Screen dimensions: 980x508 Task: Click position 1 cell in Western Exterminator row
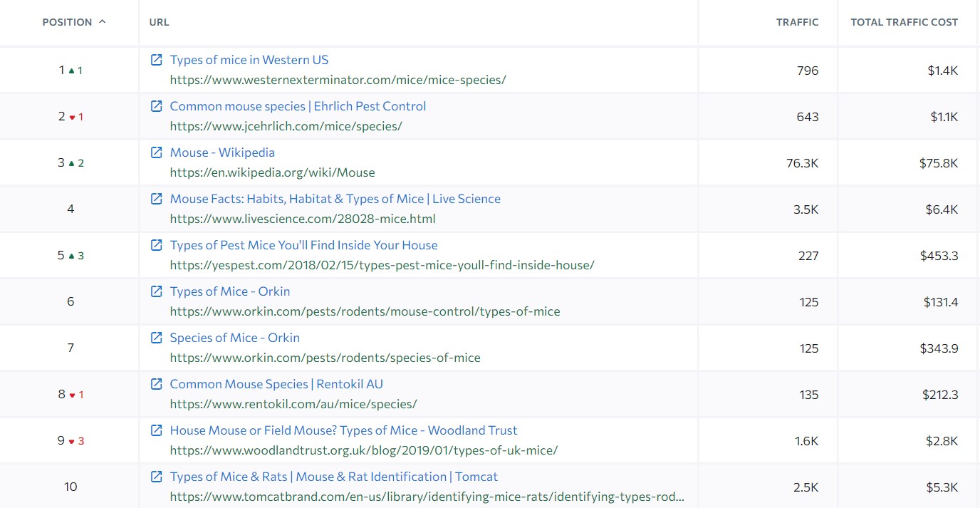(x=71, y=71)
